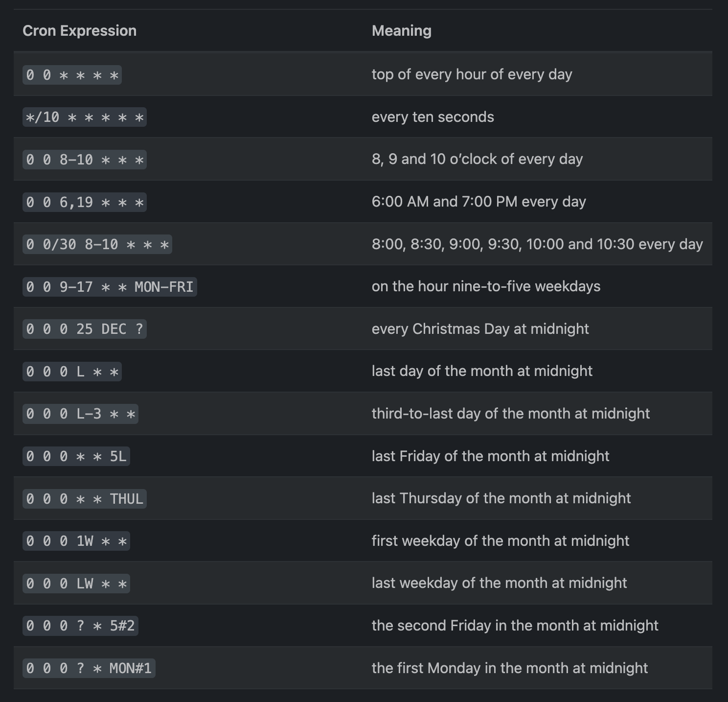The image size is (728, 702).
Task: Click the 'Meaning' column header
Action: tap(401, 31)
